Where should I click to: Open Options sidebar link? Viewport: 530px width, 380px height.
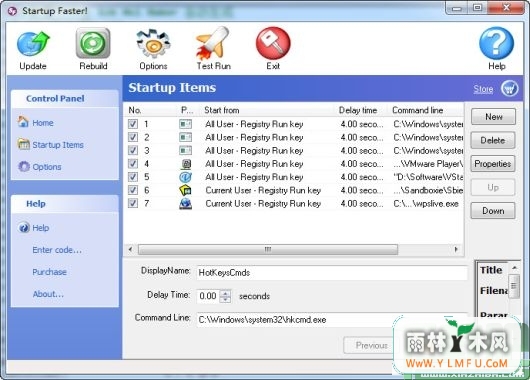(47, 167)
